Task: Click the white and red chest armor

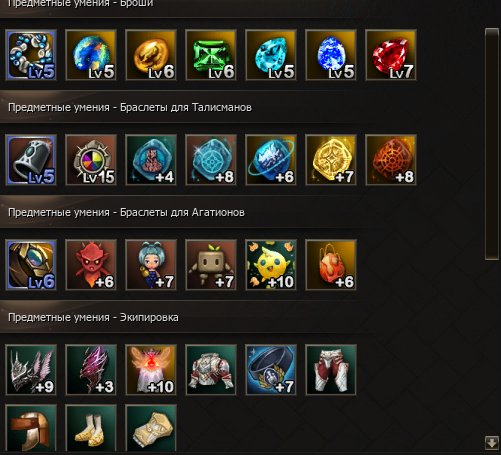Action: pos(211,370)
